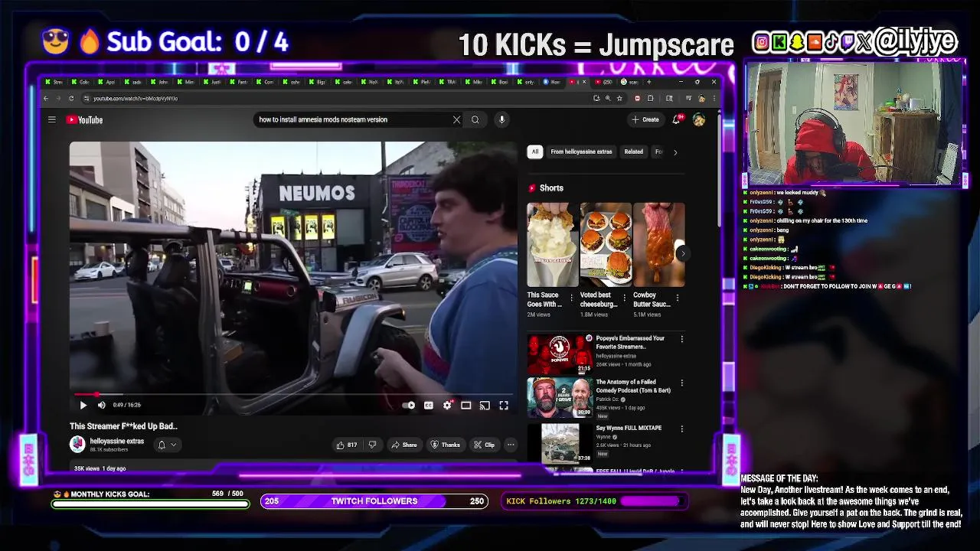Dislike the video
The image size is (980, 551).
pyautogui.click(x=372, y=445)
